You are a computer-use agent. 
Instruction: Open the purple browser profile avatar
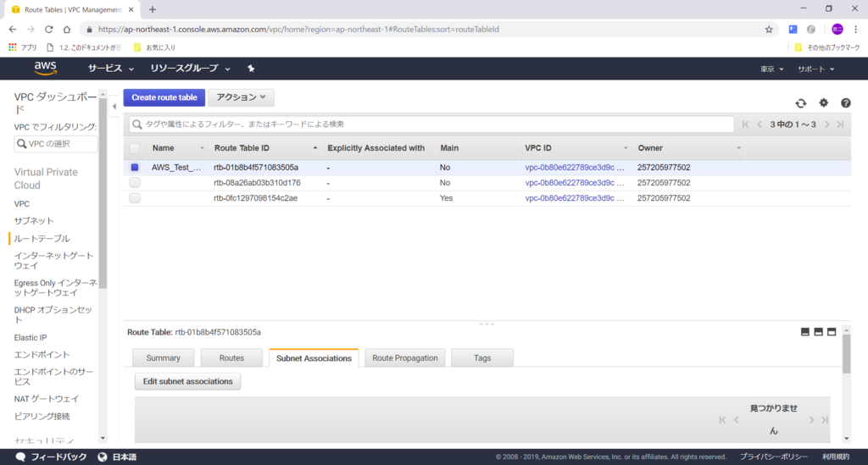pos(837,30)
